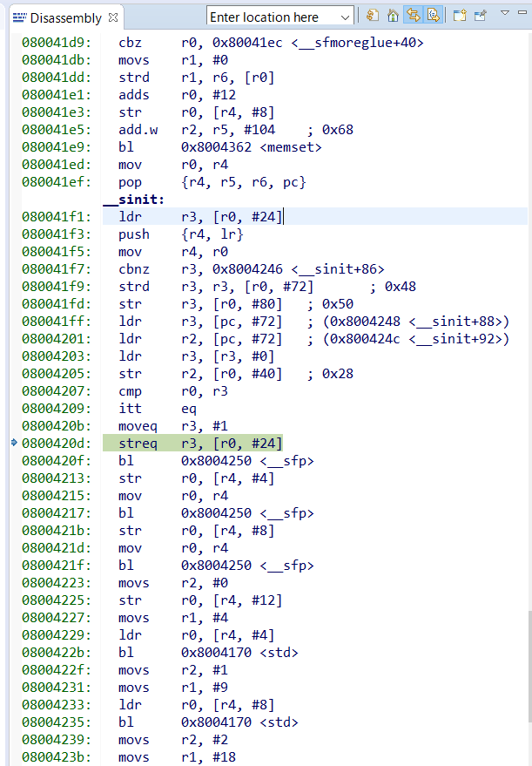Click ldr r3, [r3, #0] instruction

click(x=196, y=356)
